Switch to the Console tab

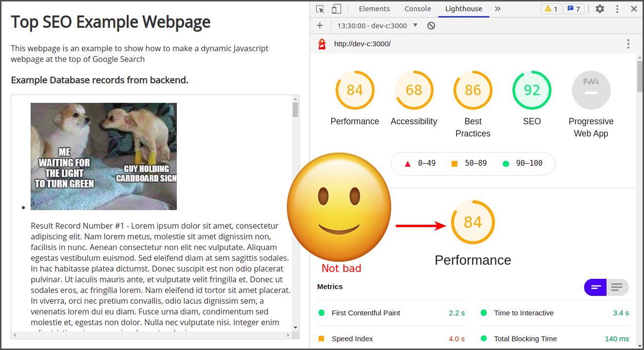point(417,8)
